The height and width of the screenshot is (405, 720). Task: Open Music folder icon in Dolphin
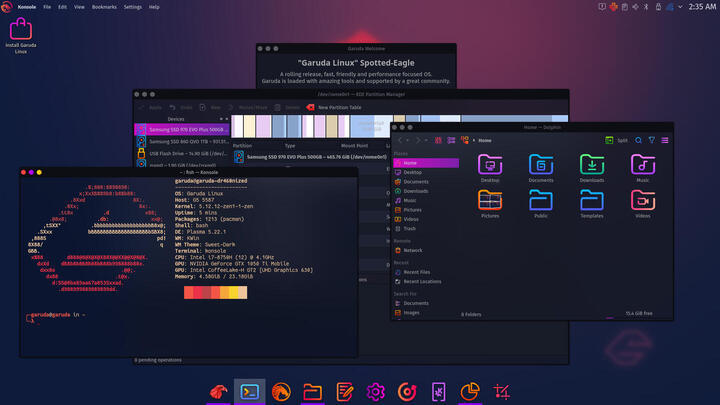point(642,165)
